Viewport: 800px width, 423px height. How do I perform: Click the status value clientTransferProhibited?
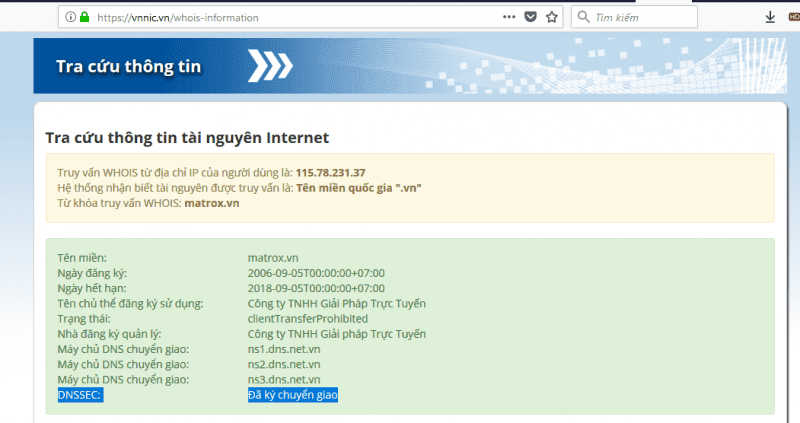(314, 318)
